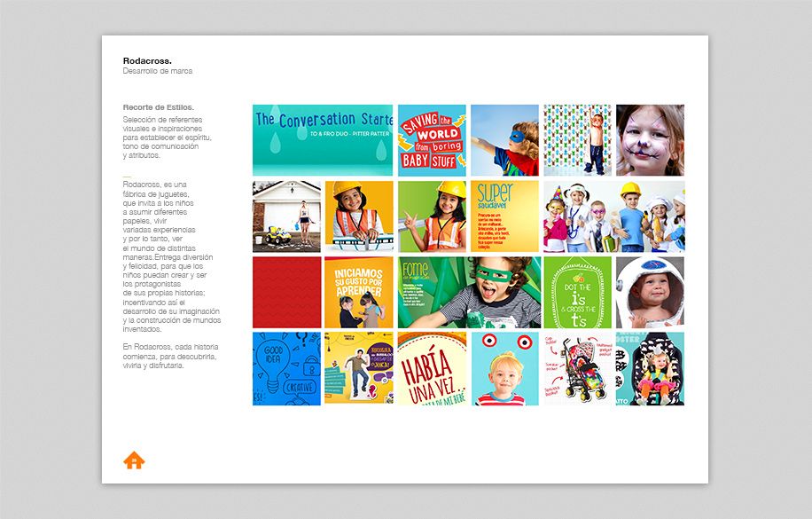Select the blond child with monster eyes

coord(505,369)
